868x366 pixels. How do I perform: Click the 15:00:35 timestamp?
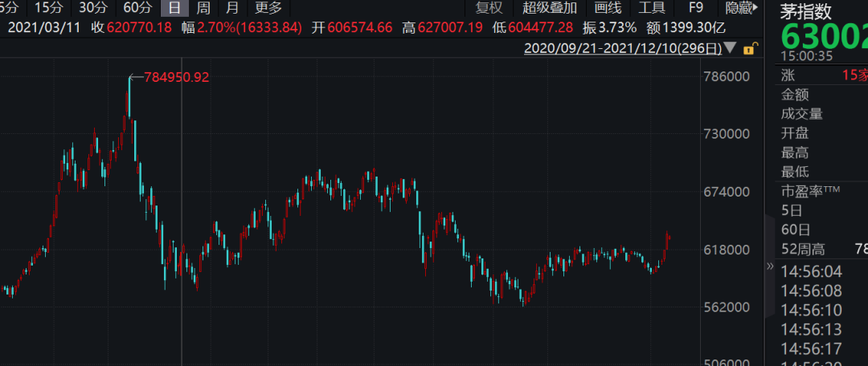click(x=807, y=56)
